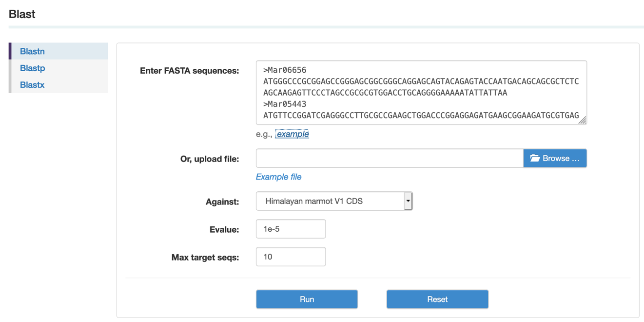Click the Blast page heading
644x322 pixels.
coord(22,14)
